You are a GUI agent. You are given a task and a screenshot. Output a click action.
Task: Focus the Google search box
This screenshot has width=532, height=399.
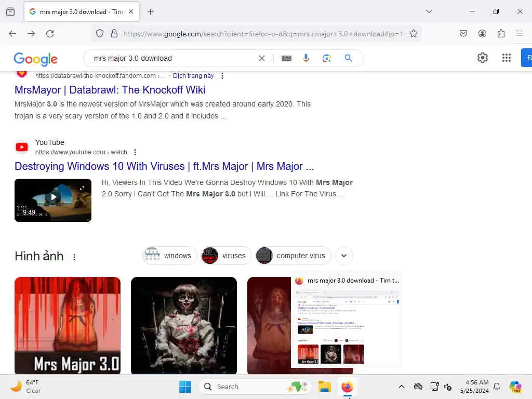(173, 58)
